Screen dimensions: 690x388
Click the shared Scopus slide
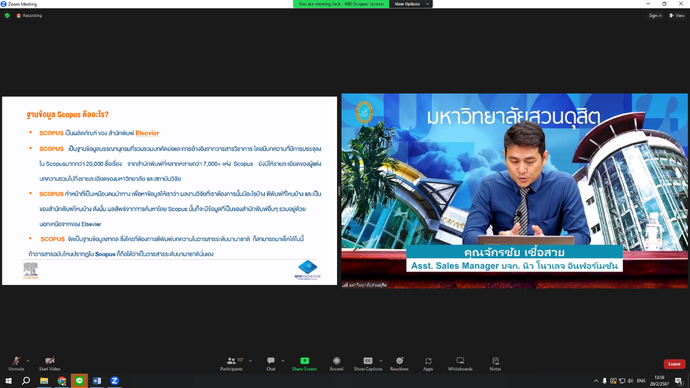pyautogui.click(x=169, y=190)
